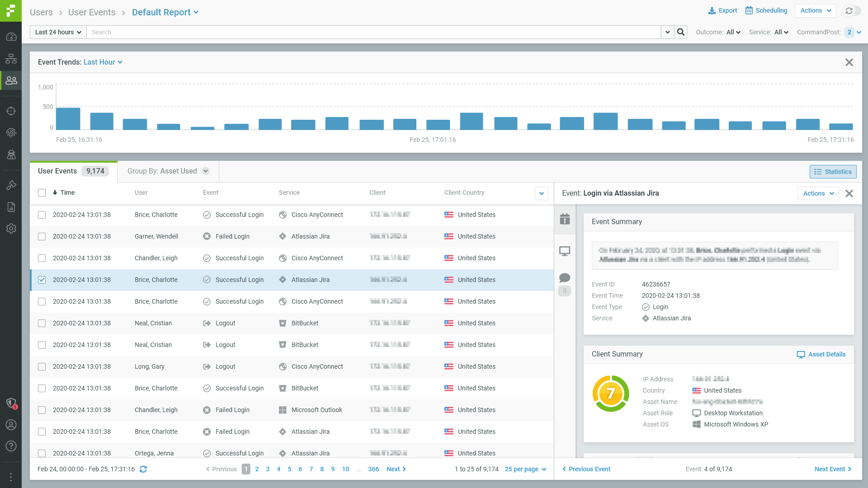Screen dimensions: 868x488
Task: Open the 25 per page dropdown
Action: click(x=525, y=469)
